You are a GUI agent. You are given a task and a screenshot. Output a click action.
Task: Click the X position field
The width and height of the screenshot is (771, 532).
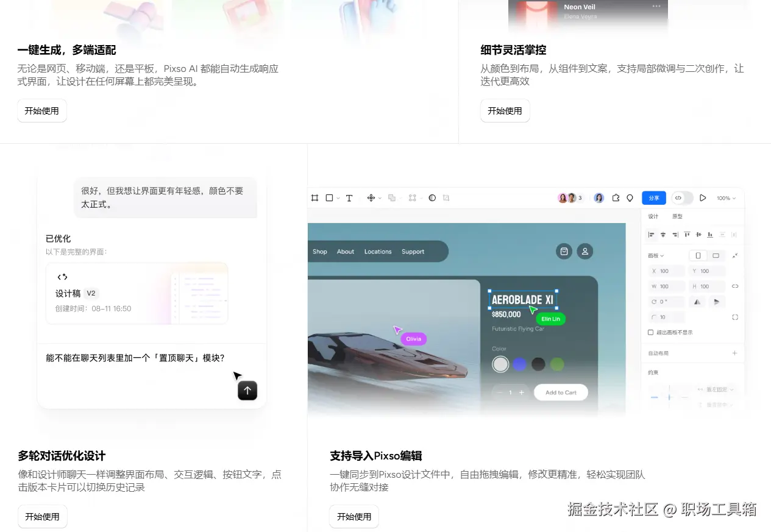click(x=667, y=271)
